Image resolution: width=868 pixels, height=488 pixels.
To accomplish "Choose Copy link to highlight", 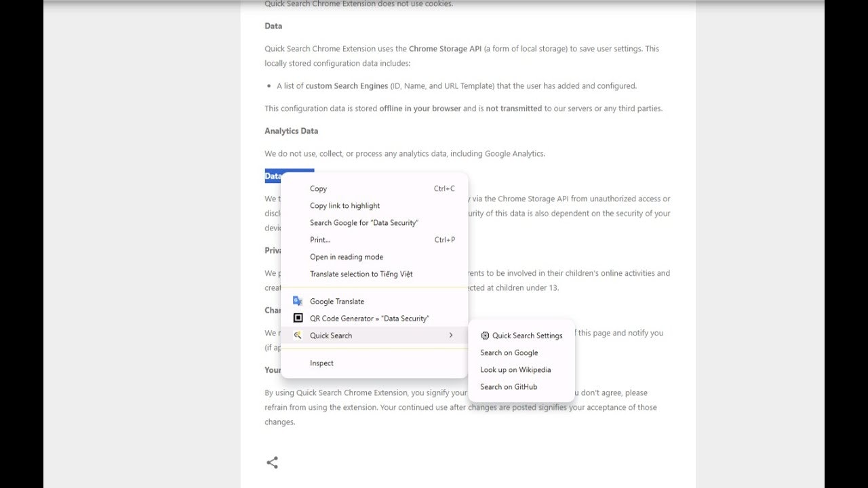I will coord(374,205).
